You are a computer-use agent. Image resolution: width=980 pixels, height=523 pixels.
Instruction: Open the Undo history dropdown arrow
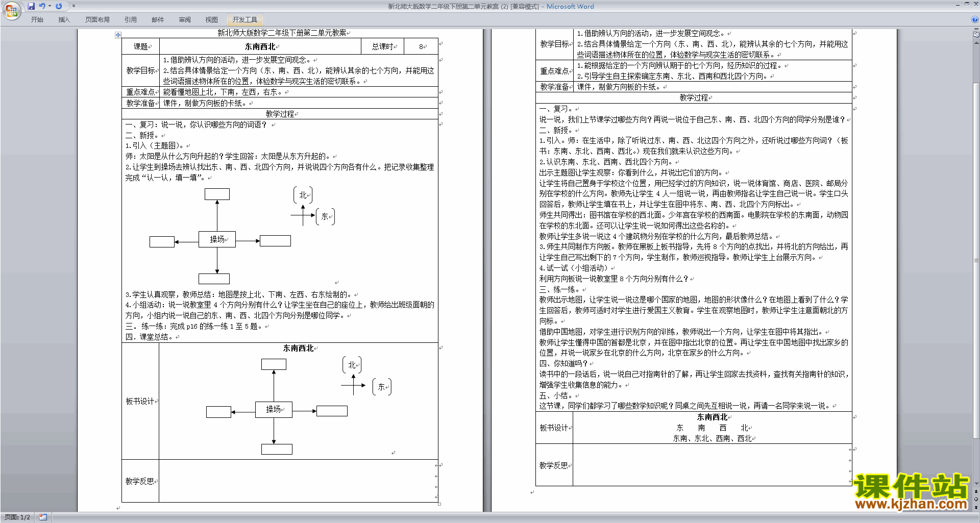[x=50, y=6]
